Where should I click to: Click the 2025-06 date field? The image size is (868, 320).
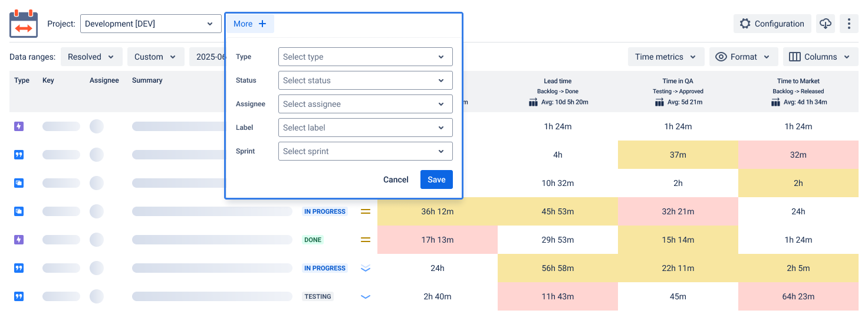[x=207, y=57]
